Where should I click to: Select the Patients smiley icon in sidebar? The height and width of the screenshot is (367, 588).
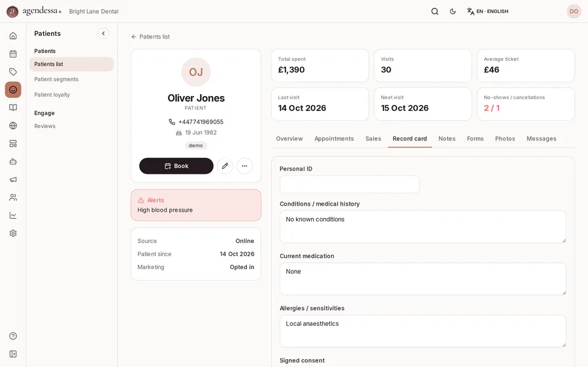pos(13,89)
